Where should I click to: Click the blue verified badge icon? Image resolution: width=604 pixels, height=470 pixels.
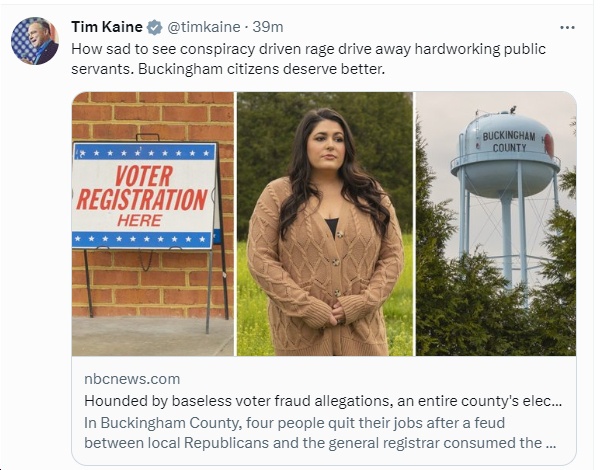click(x=154, y=27)
